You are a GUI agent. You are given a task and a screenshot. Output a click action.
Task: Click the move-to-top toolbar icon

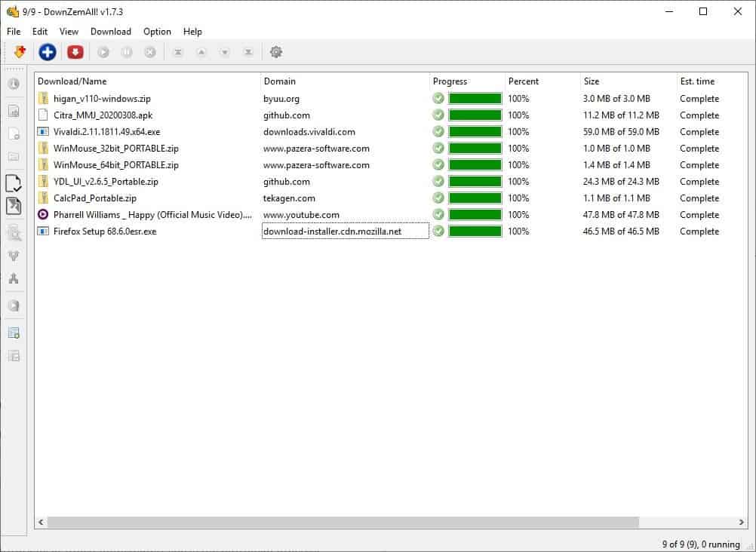178,52
